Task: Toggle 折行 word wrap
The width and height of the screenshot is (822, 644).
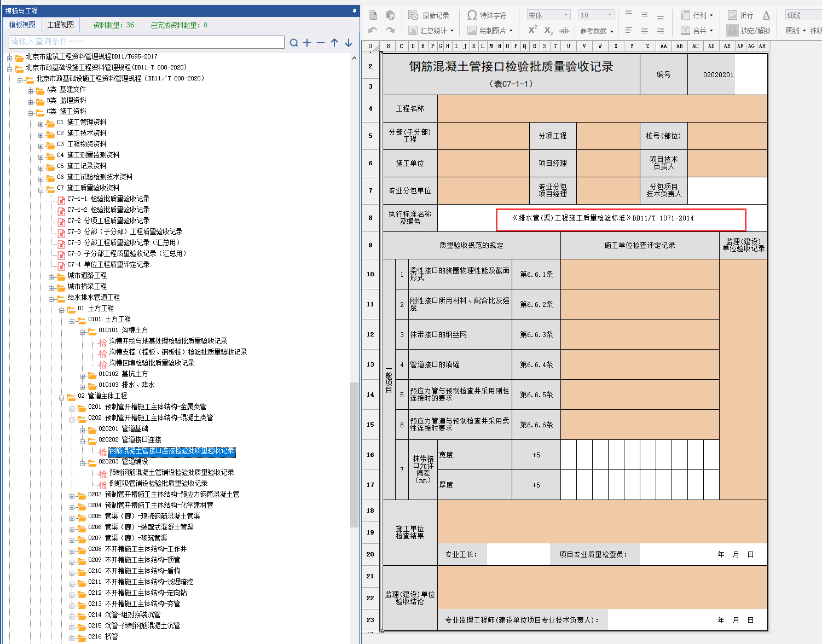Action: [740, 15]
